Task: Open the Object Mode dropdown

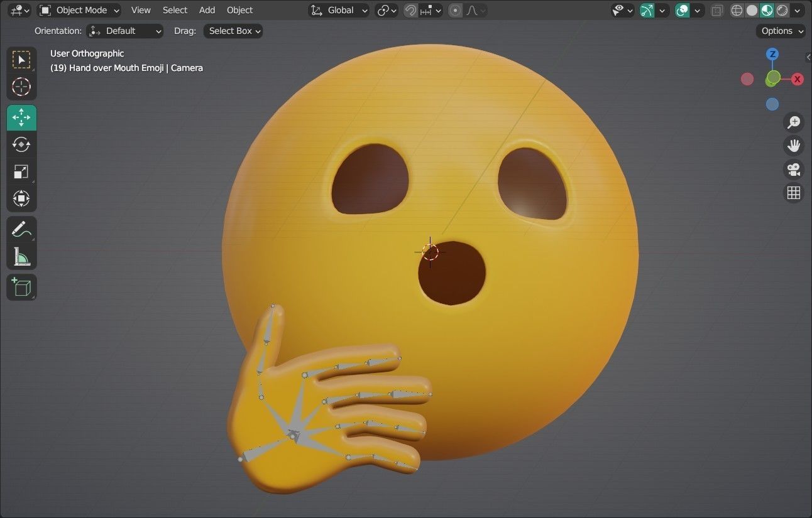Action: click(x=79, y=10)
